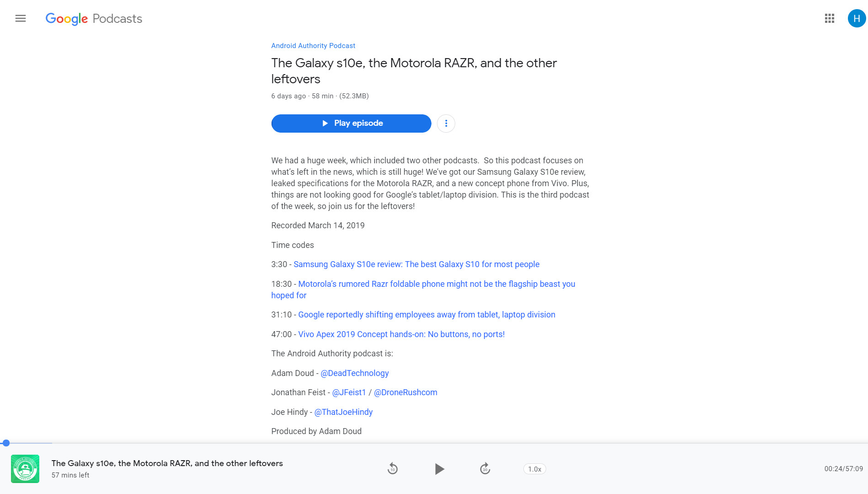Click the playback progress slider handle

pos(6,443)
